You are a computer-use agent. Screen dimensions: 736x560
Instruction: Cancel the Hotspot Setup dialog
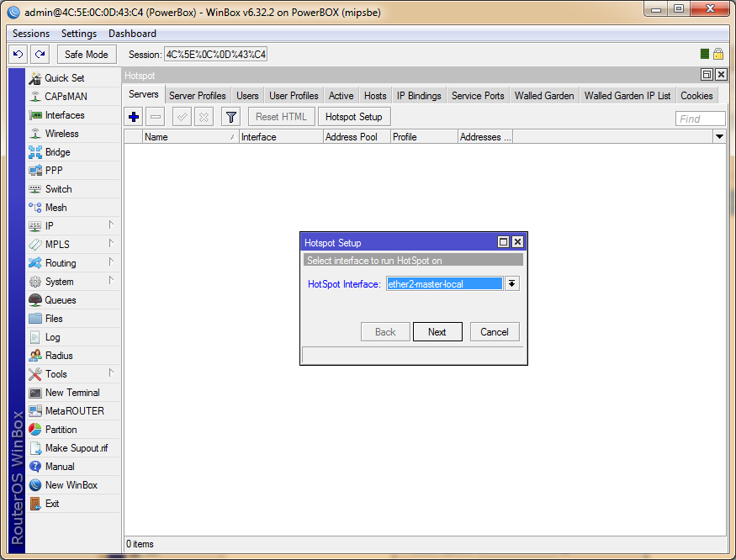[x=494, y=332]
